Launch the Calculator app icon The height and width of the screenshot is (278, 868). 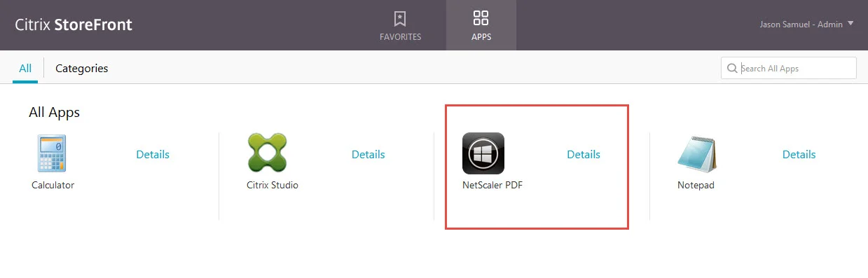(x=52, y=153)
